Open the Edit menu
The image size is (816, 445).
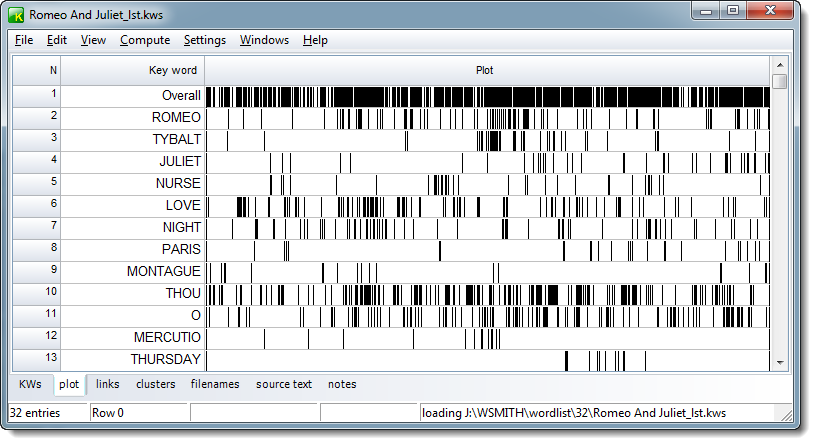click(57, 40)
